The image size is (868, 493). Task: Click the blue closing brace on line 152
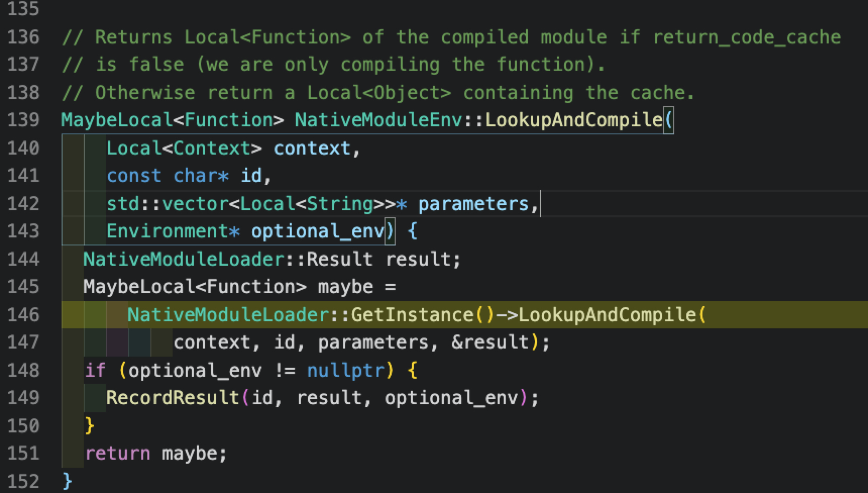tap(67, 481)
